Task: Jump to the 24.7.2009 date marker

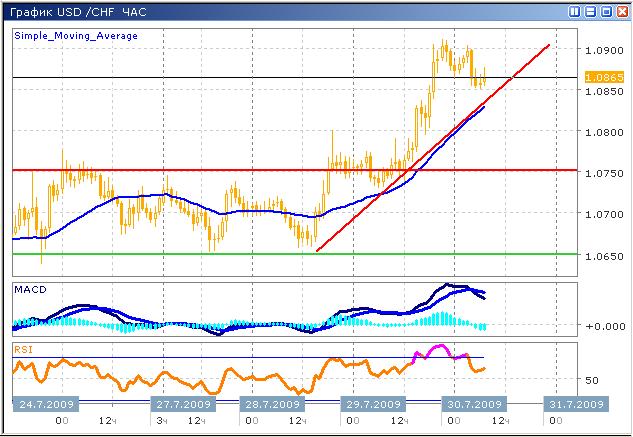Action: 47,405
